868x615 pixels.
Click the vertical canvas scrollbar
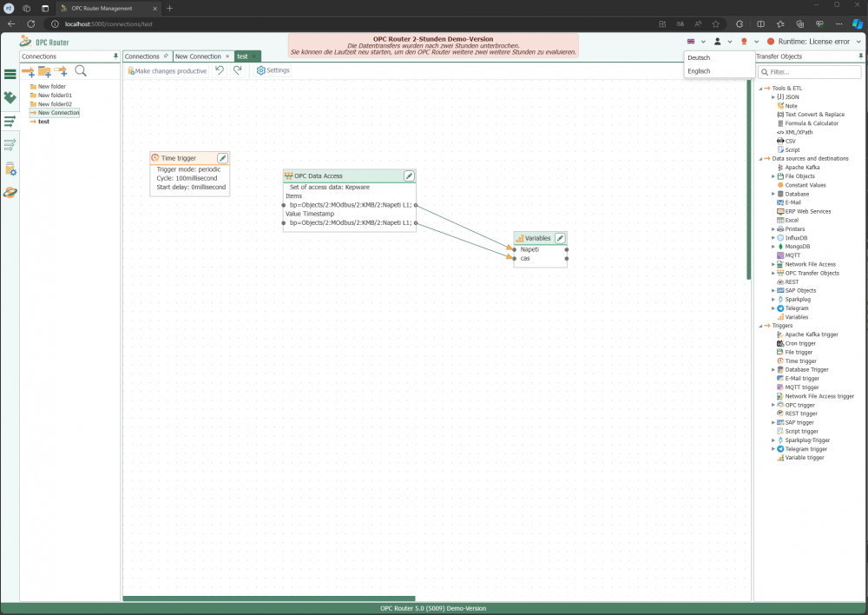(748, 180)
